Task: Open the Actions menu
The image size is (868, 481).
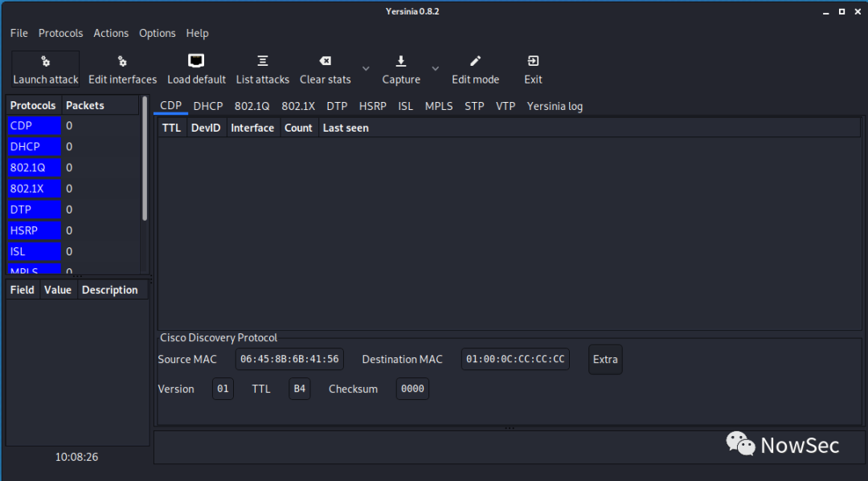Action: [111, 33]
